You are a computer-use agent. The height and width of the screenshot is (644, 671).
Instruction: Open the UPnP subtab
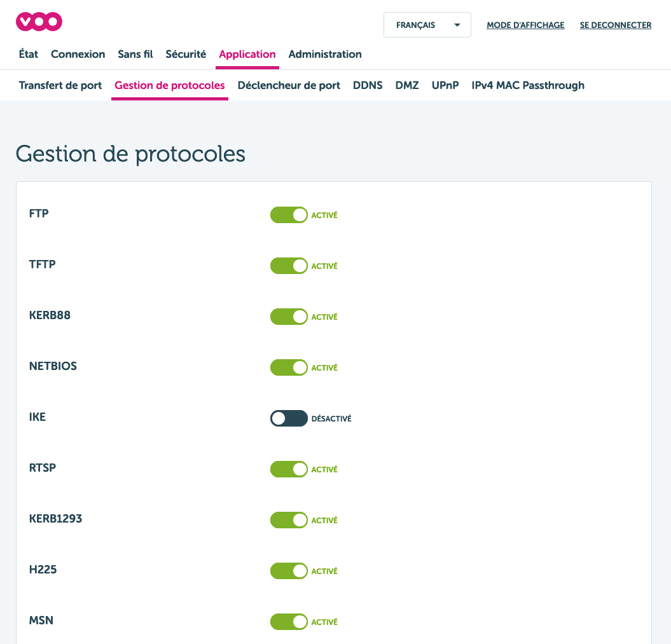coord(445,85)
